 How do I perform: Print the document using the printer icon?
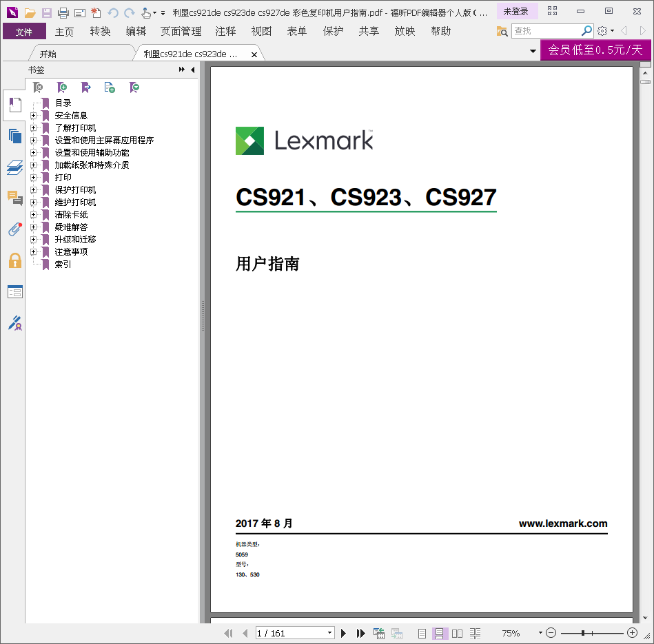point(63,13)
